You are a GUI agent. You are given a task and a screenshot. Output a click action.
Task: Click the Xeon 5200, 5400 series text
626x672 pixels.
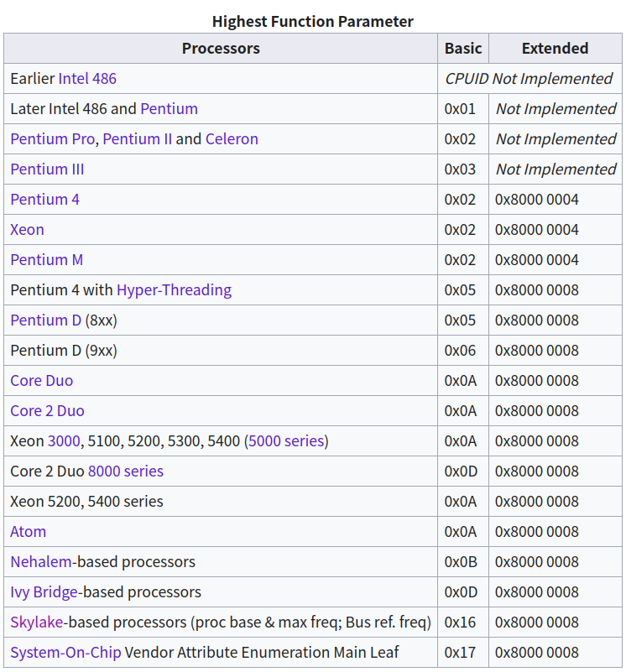tap(86, 501)
